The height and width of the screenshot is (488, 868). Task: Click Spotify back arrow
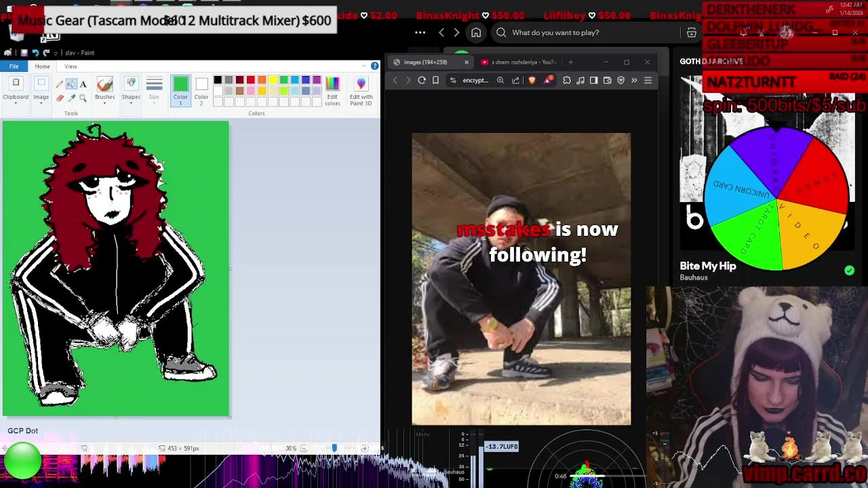click(x=441, y=33)
